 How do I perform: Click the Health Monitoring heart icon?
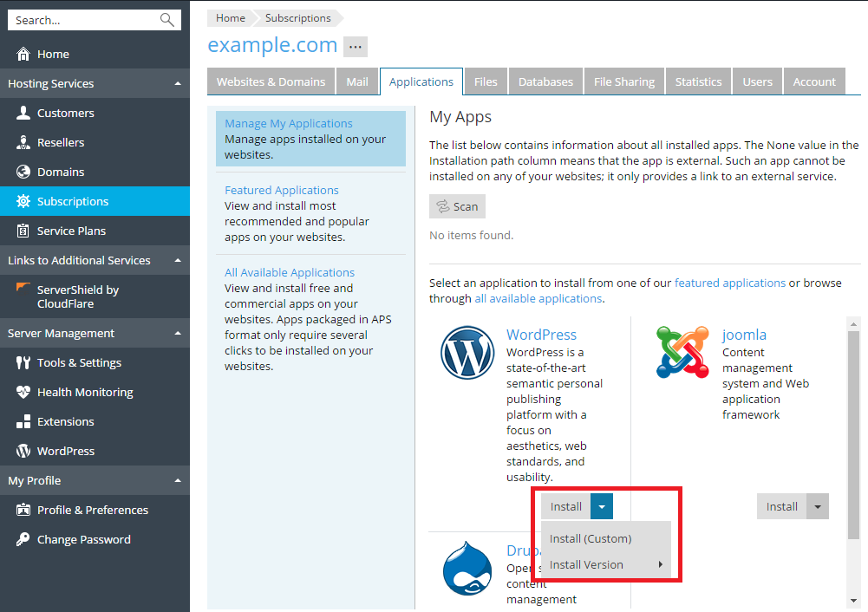point(23,392)
